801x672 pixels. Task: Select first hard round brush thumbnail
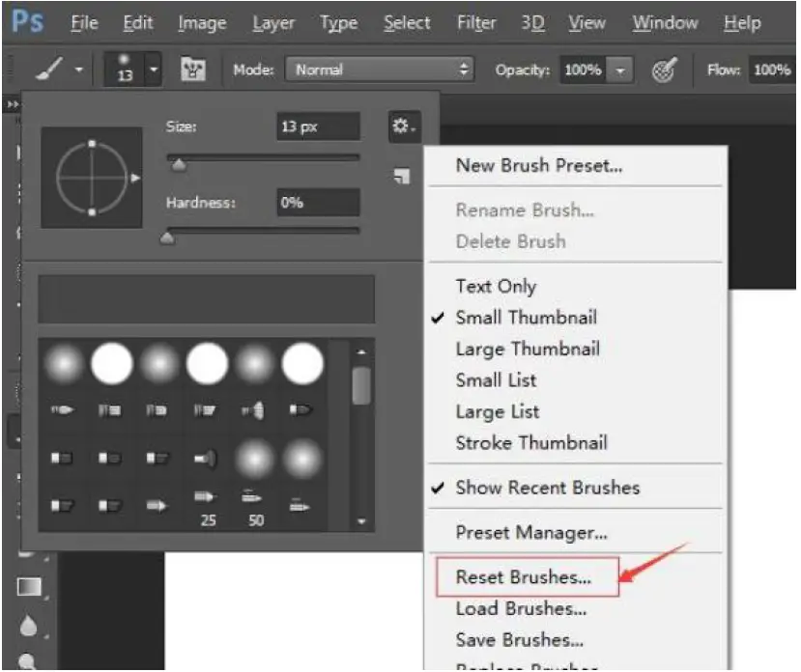click(111, 364)
